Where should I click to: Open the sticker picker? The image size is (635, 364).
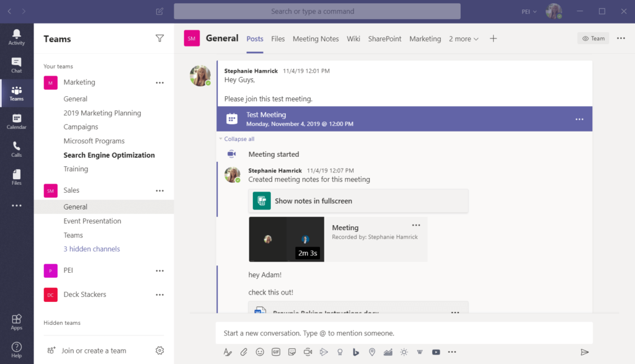[x=292, y=352]
